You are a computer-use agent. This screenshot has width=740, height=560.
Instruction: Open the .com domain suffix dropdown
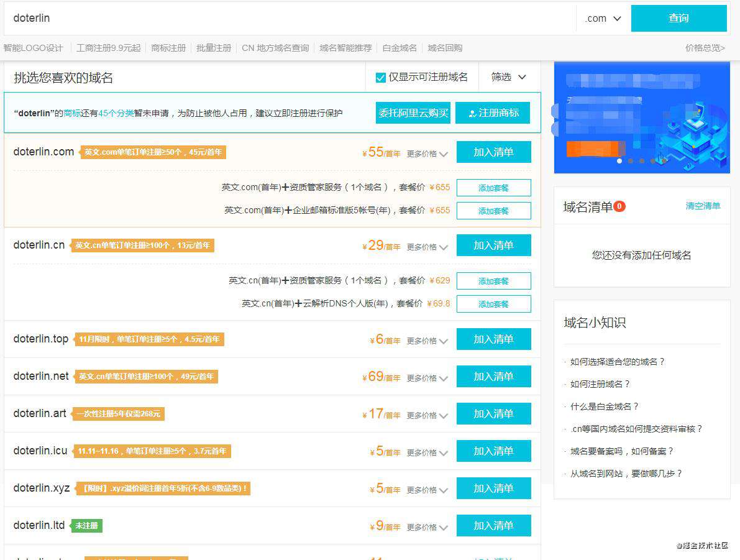click(x=603, y=19)
